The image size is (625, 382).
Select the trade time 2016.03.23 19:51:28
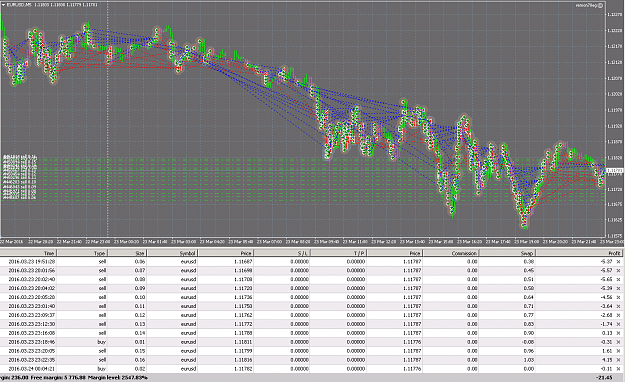[31, 262]
